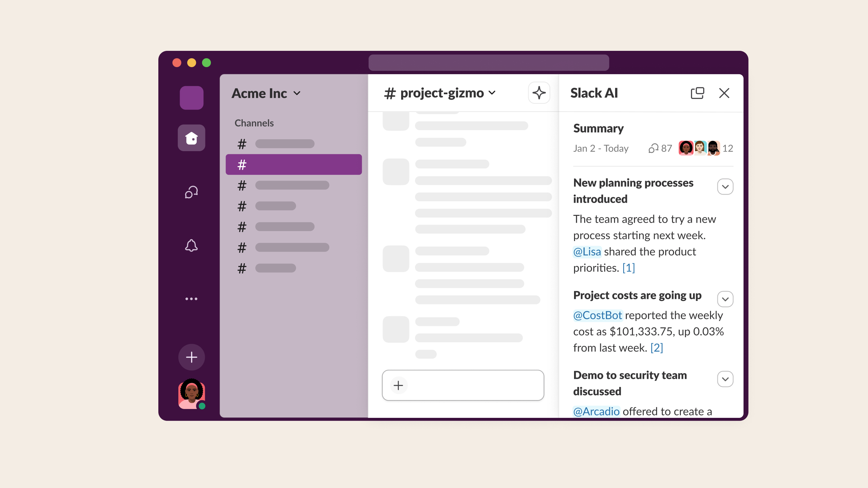Click the attach/add plus button in message box
Image resolution: width=868 pixels, height=488 pixels.
tap(398, 385)
